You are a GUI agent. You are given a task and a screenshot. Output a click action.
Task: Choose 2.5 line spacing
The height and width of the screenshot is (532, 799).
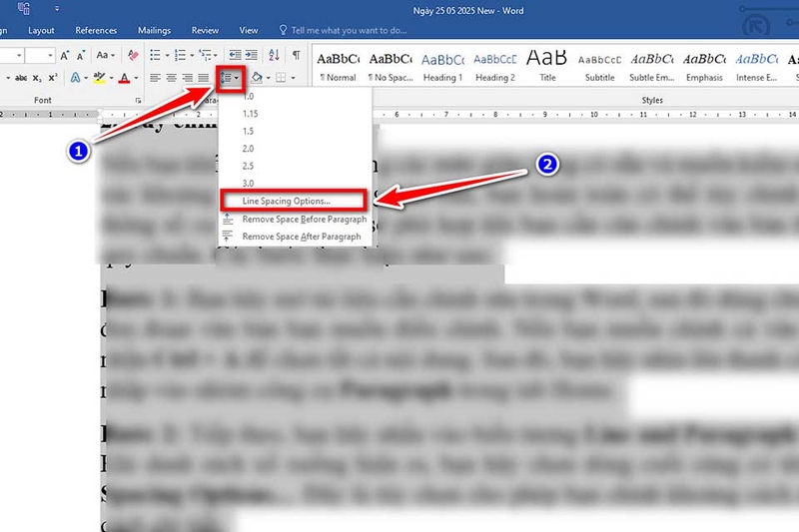click(x=296, y=166)
